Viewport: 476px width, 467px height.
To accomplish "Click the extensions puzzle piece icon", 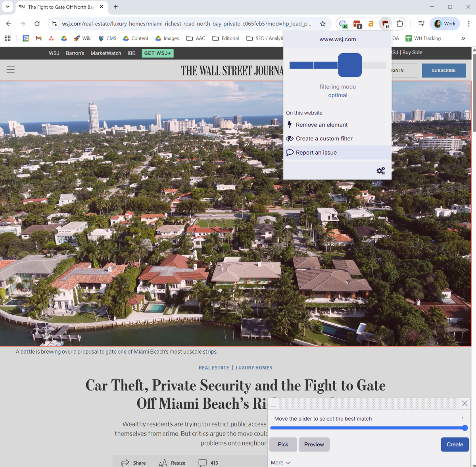I will coord(400,23).
